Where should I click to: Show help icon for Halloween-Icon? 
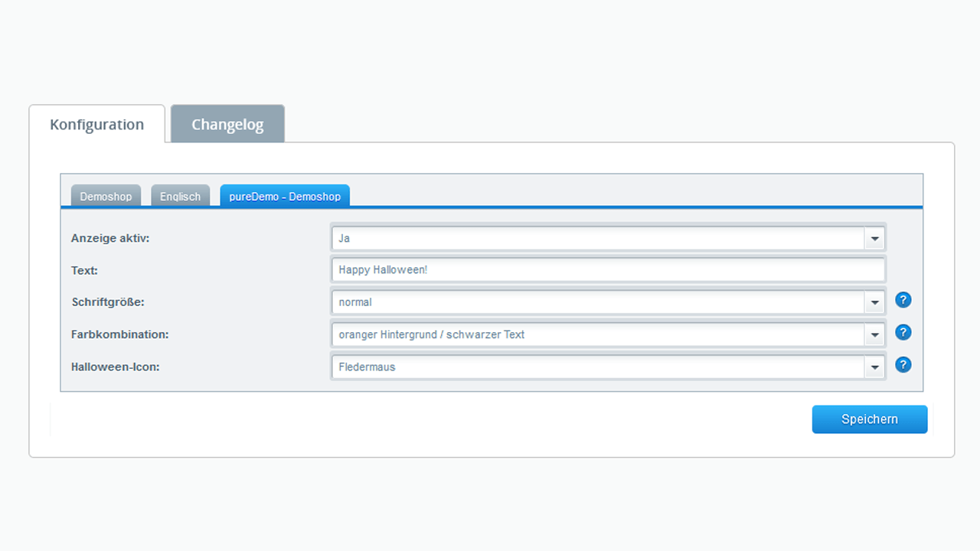[903, 364]
